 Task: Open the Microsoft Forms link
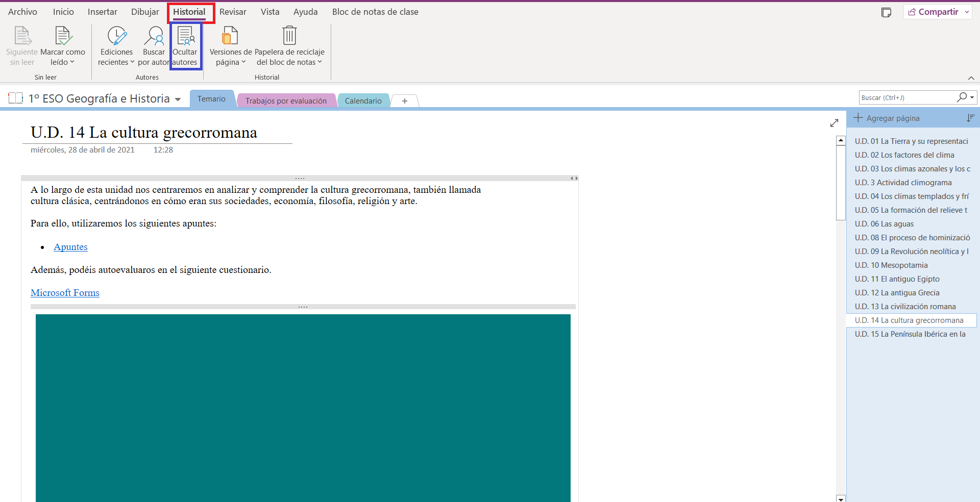coord(65,293)
